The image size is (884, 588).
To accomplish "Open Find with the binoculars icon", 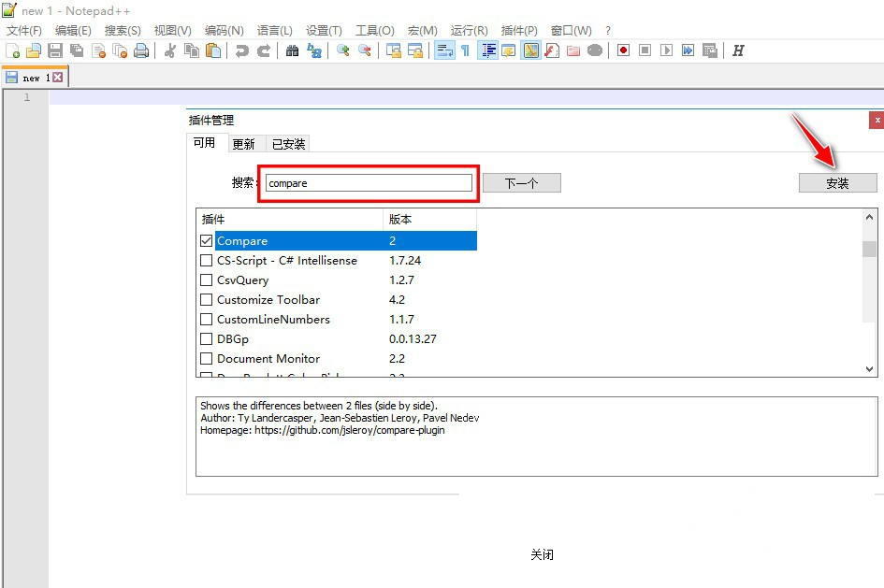I will (x=292, y=50).
